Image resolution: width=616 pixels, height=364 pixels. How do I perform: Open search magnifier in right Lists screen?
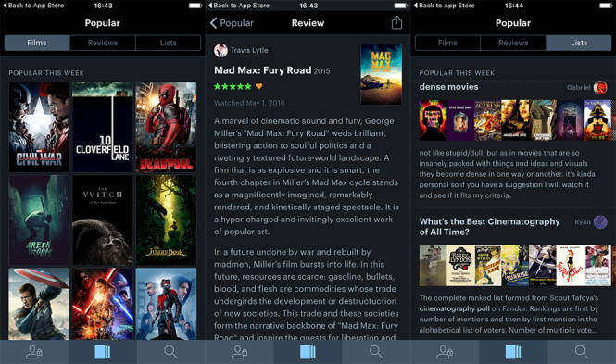[582, 352]
